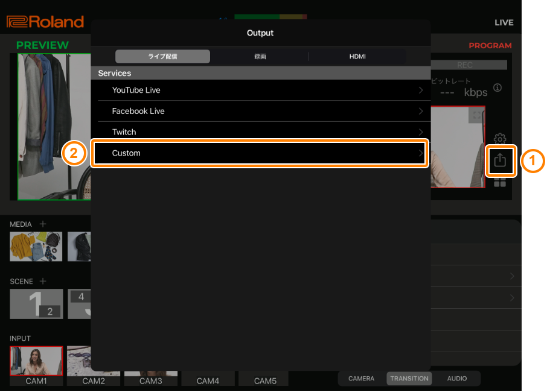Viewport: 547px width, 392px height.
Task: Expand the Twitch service chevron
Action: pyautogui.click(x=421, y=132)
